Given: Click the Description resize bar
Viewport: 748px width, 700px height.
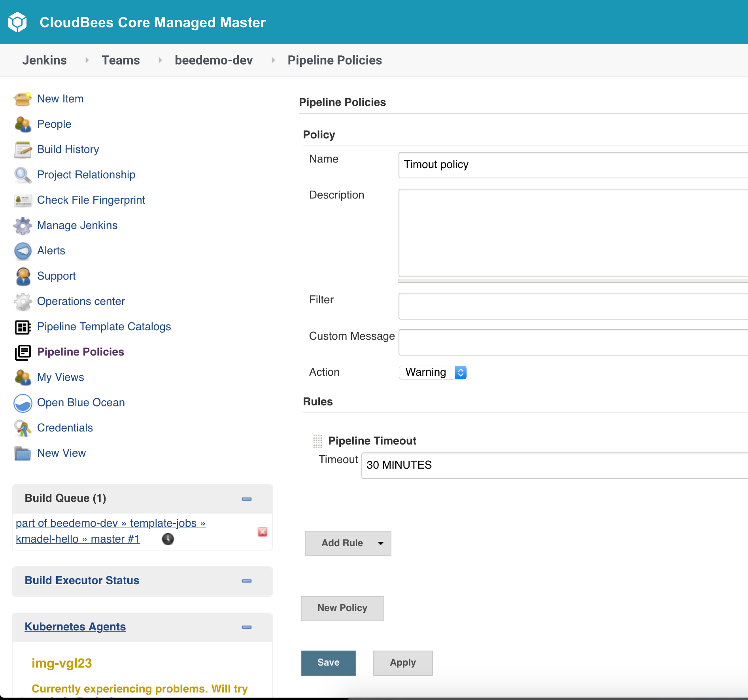Looking at the screenshot, I should point(573,281).
